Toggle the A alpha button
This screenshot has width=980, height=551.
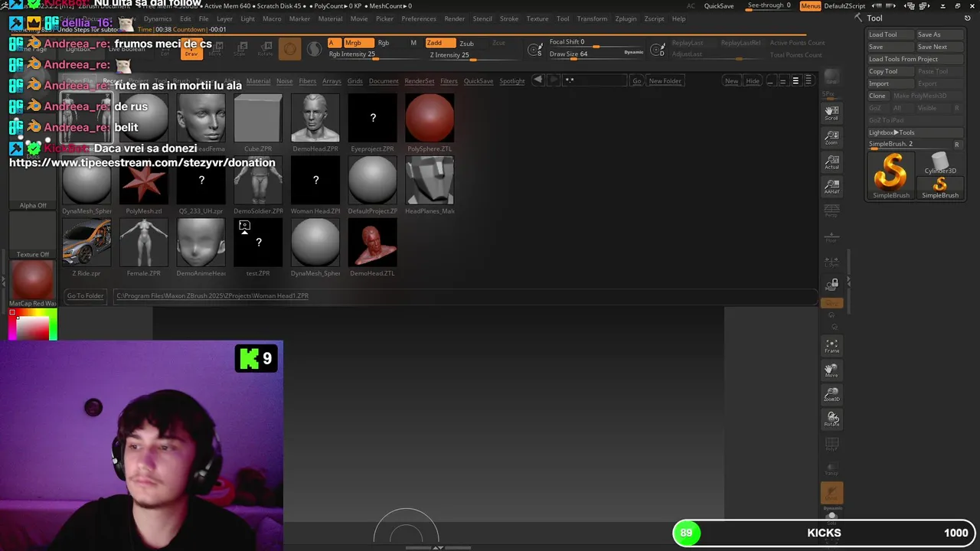click(x=334, y=43)
